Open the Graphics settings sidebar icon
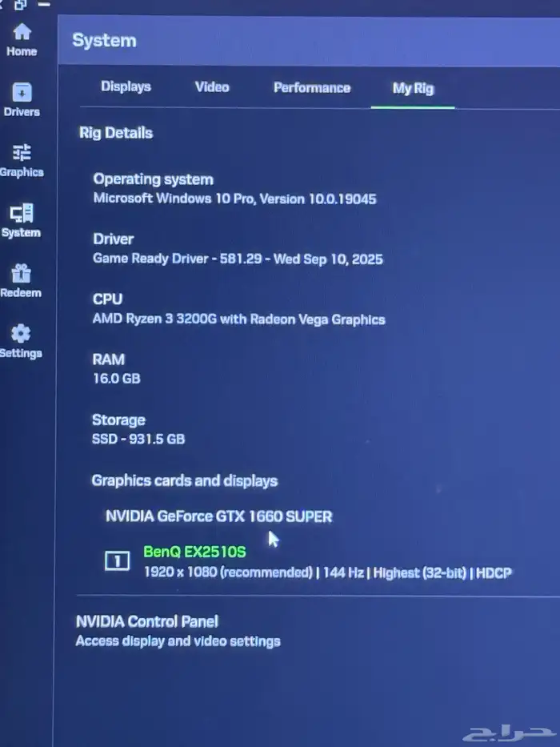The height and width of the screenshot is (747, 560). pyautogui.click(x=22, y=153)
